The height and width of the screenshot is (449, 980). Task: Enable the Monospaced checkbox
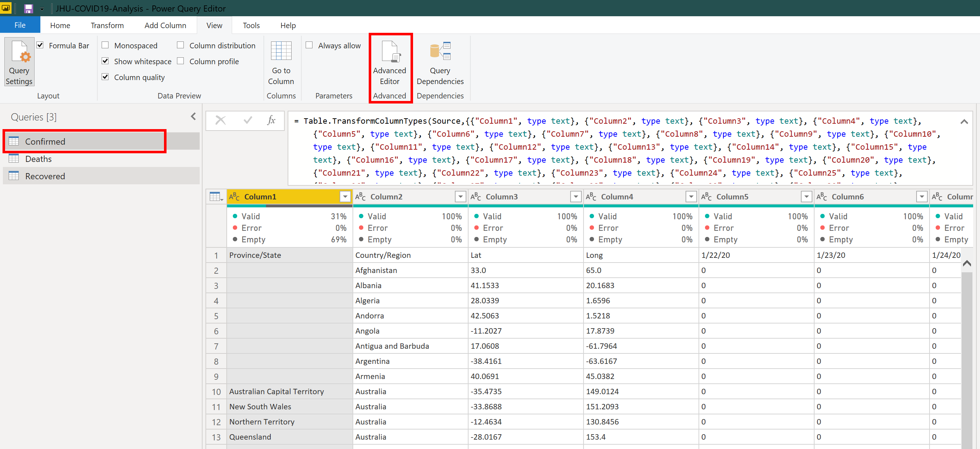tap(105, 45)
